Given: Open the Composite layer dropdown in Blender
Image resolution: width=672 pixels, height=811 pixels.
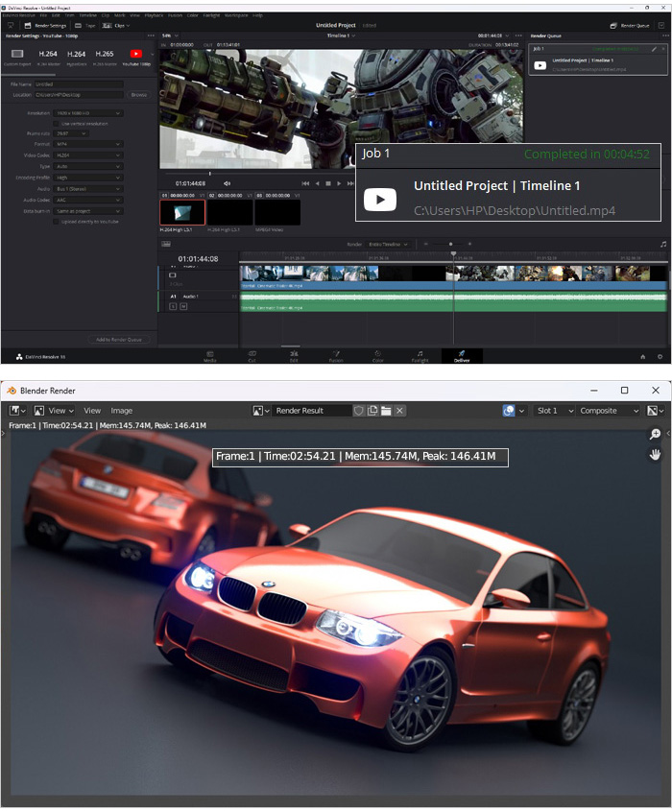Looking at the screenshot, I should tap(609, 410).
